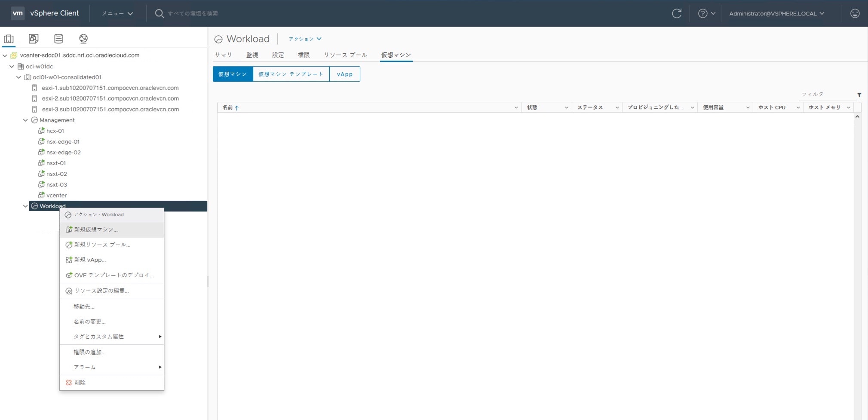Screen dimensions: 868x420
Task: Select esxi-2.sub10200707151 host in tree
Action: (110, 98)
